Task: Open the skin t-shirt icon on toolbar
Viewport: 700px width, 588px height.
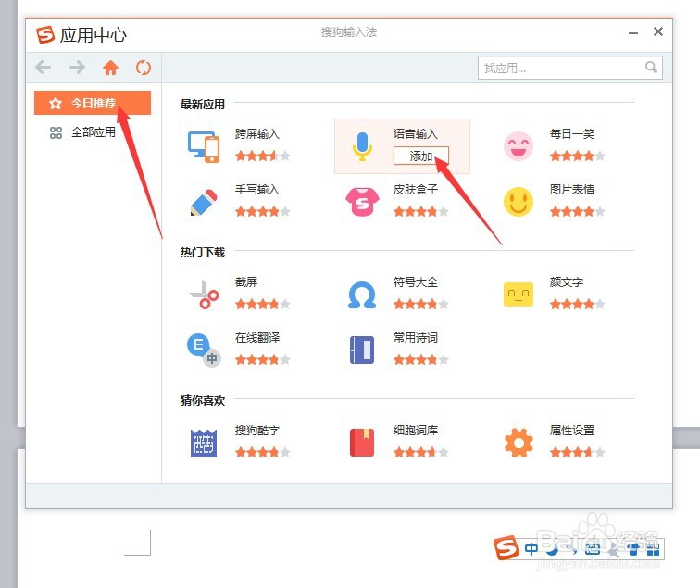Action: 633,549
